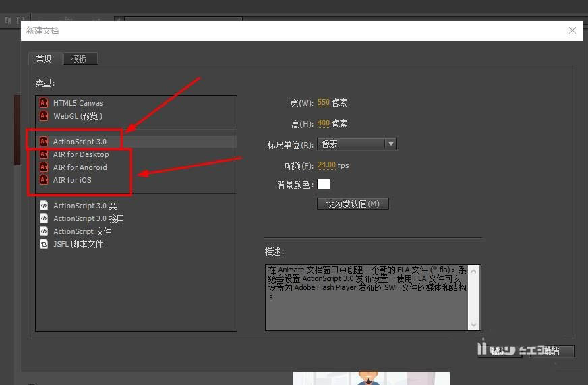Image resolution: width=588 pixels, height=385 pixels.
Task: Click the 确定 confirm button
Action: click(500, 351)
